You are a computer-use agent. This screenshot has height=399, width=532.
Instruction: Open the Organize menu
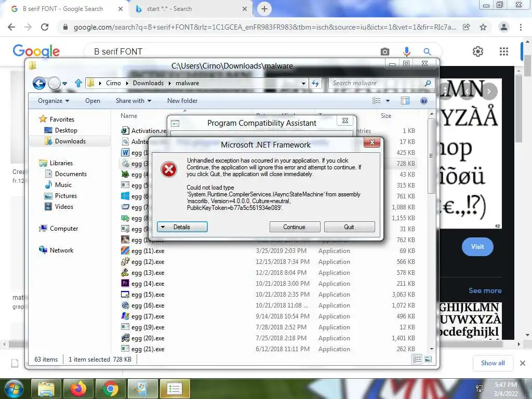click(54, 101)
